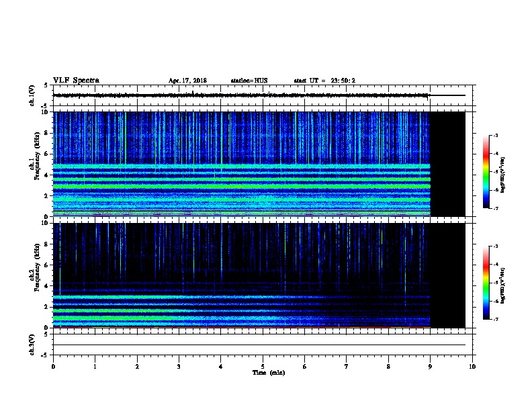This screenshot has width=532, height=411.
Task: Click the ch.2 Frequency (kHz) axis label
Action: click(x=34, y=267)
